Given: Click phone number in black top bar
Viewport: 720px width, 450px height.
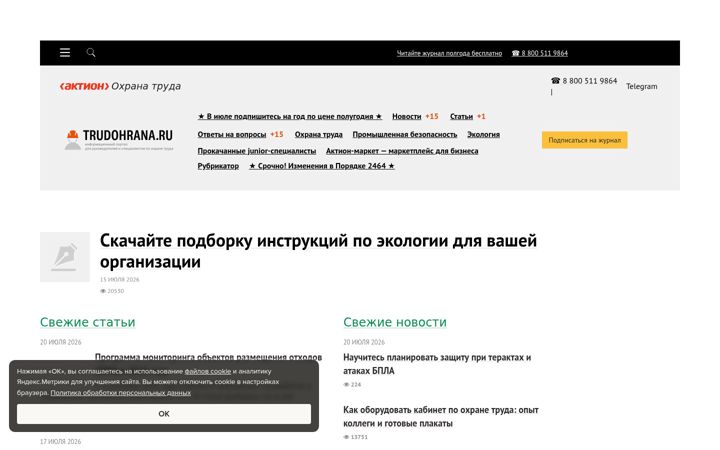Looking at the screenshot, I should coord(540,53).
